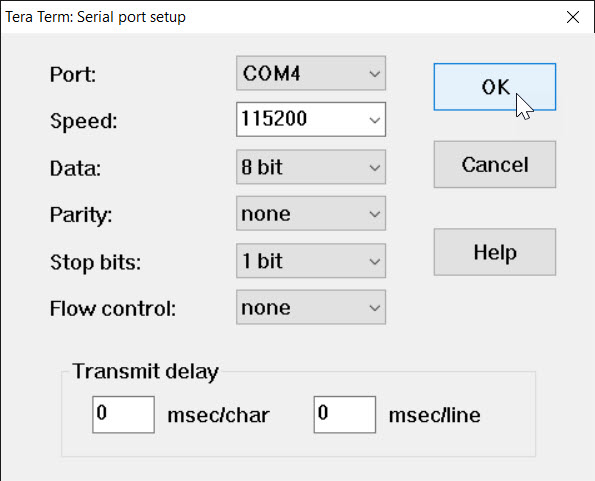The height and width of the screenshot is (481, 595).
Task: Click the msec/char transmit delay field
Action: [x=123, y=415]
